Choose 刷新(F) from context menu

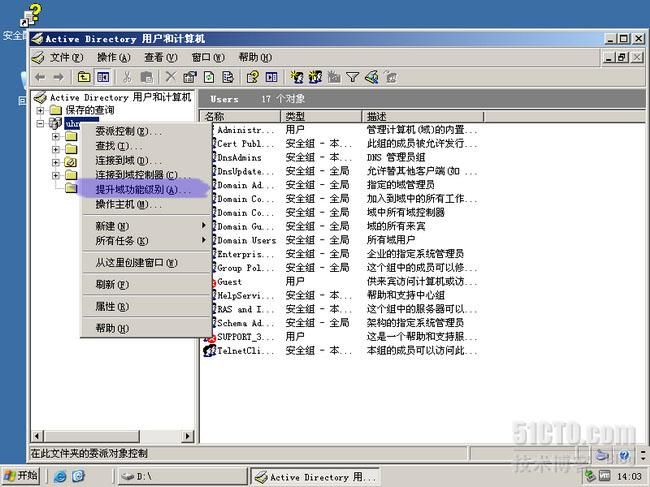pos(145,284)
